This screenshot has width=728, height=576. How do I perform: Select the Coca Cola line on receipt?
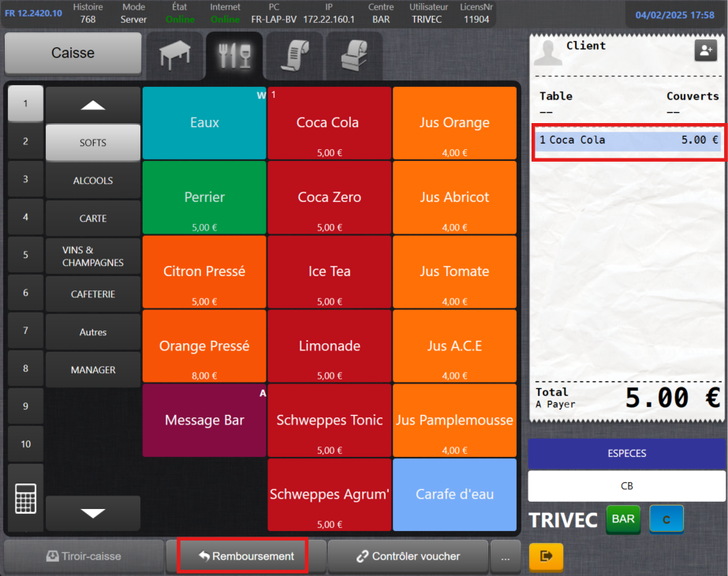coord(628,140)
